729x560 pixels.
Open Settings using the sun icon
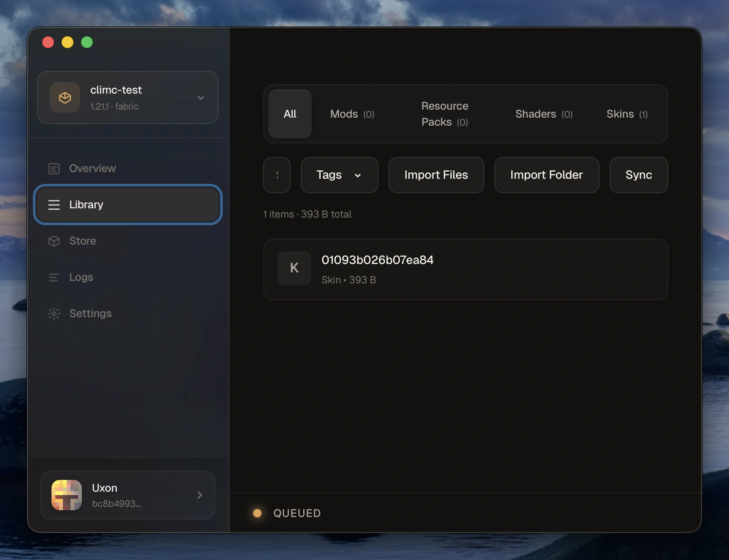(54, 313)
